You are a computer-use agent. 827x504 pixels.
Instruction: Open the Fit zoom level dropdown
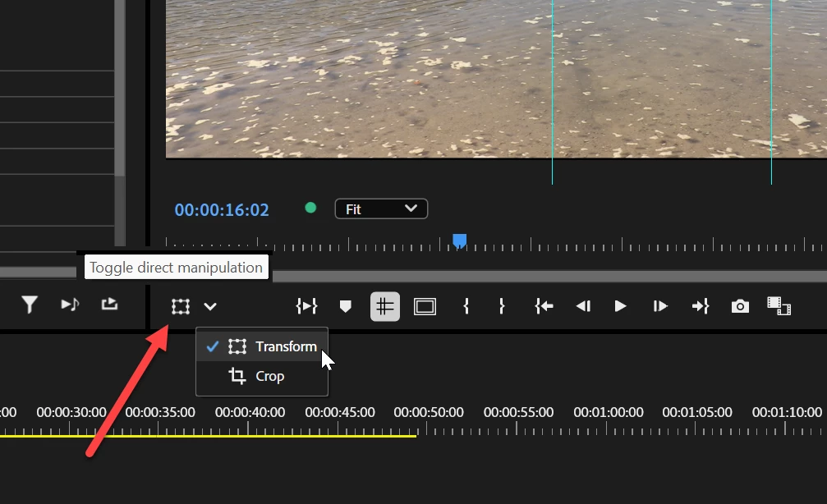click(x=381, y=208)
